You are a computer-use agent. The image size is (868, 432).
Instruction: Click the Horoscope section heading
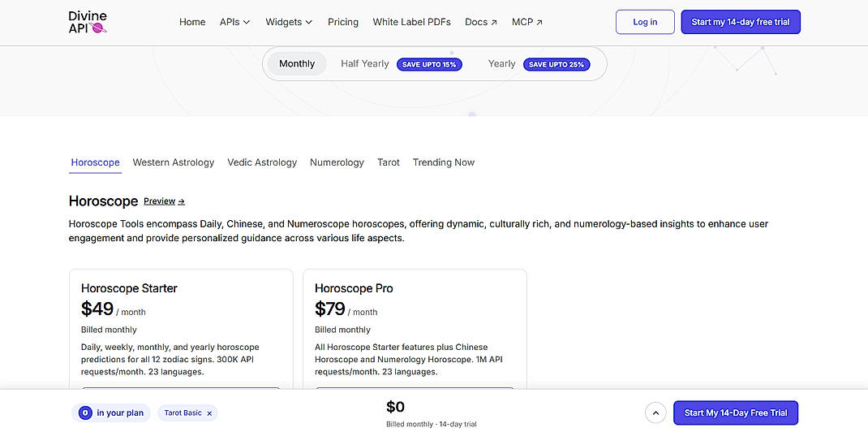point(103,201)
